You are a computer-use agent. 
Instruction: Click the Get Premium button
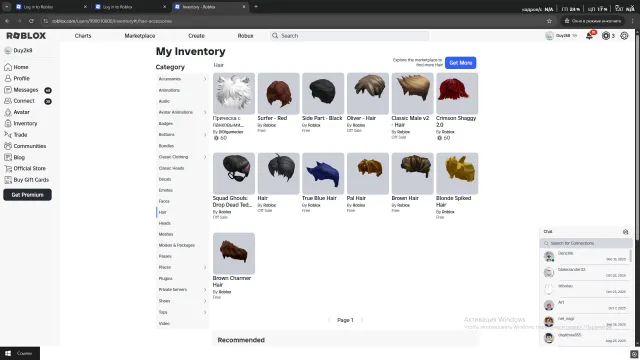coord(27,195)
